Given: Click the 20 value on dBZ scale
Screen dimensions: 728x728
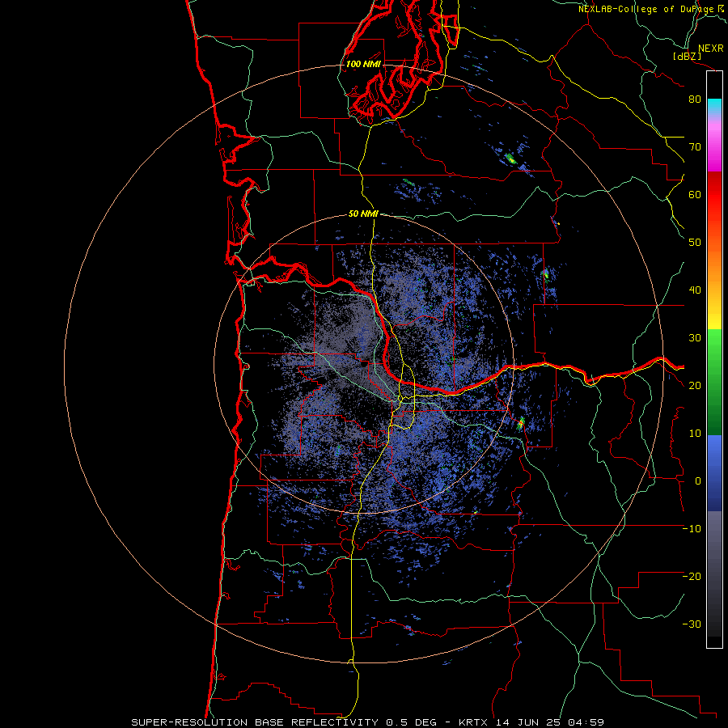Looking at the screenshot, I should coord(695,386).
